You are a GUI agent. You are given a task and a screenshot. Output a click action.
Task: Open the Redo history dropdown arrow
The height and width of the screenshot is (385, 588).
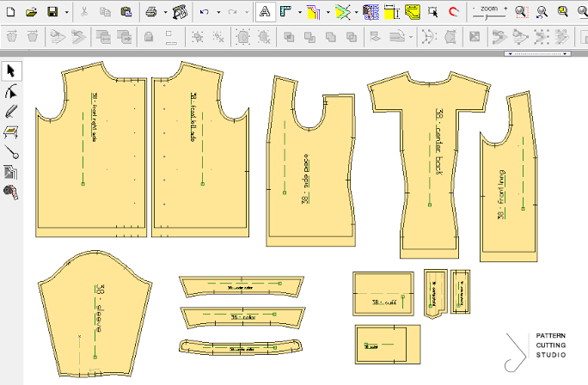(247, 12)
